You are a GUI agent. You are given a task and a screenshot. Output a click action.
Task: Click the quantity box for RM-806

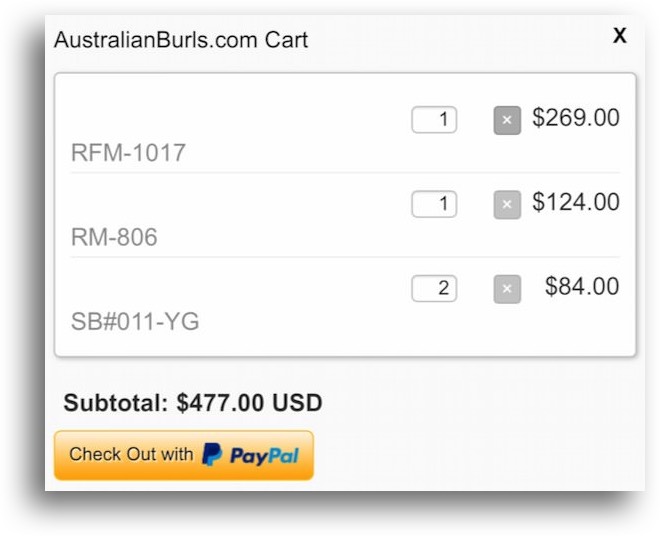(x=434, y=204)
